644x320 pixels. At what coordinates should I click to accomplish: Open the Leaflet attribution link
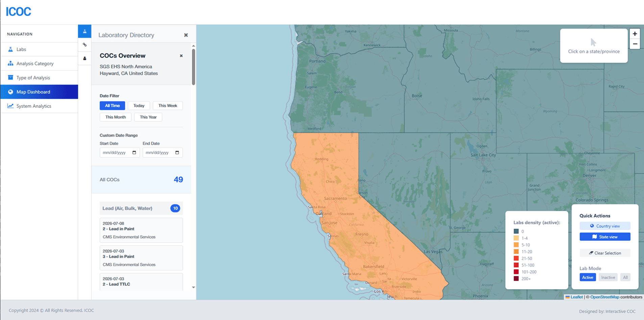(576, 297)
